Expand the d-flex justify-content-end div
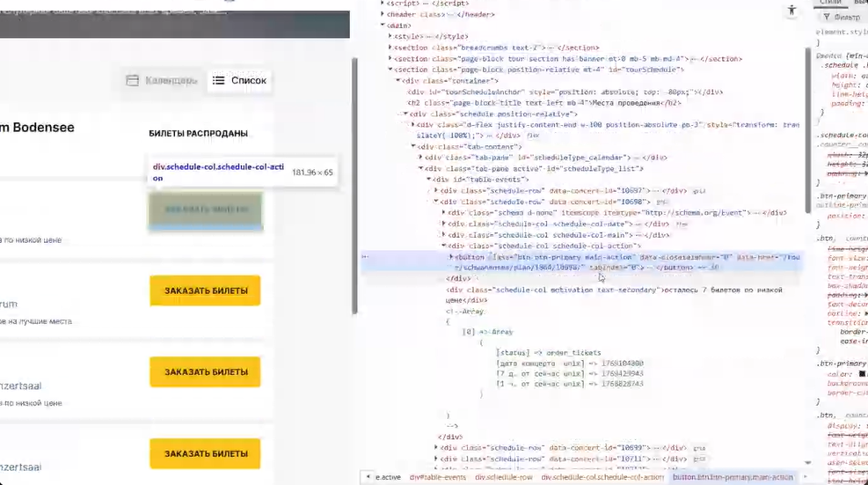This screenshot has width=868, height=485. [413, 125]
